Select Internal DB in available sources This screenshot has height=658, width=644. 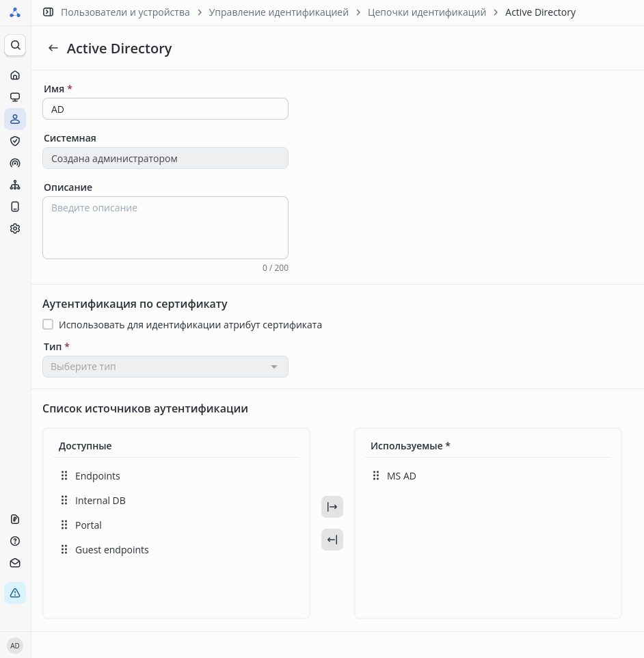[100, 501]
